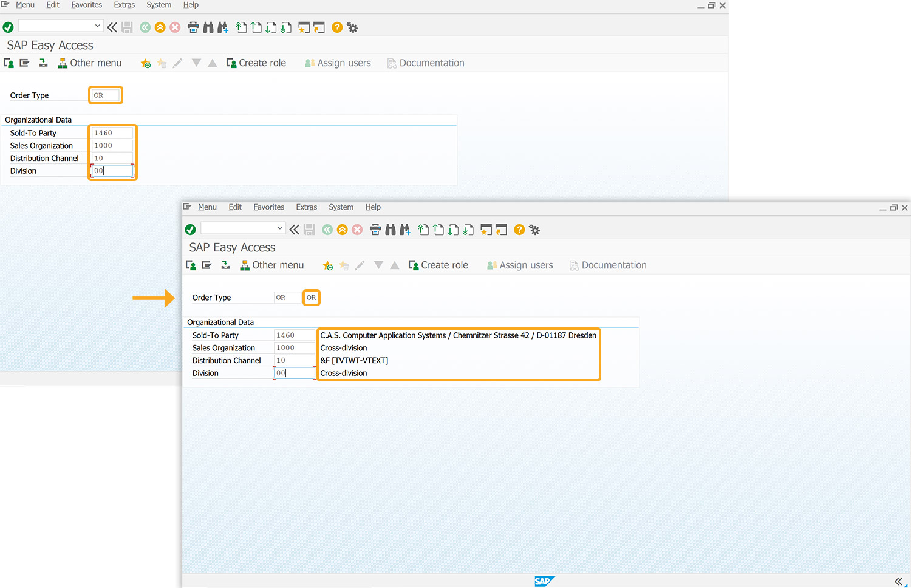Open command field dropdown in back window
Image resolution: width=911 pixels, height=588 pixels.
(97, 26)
